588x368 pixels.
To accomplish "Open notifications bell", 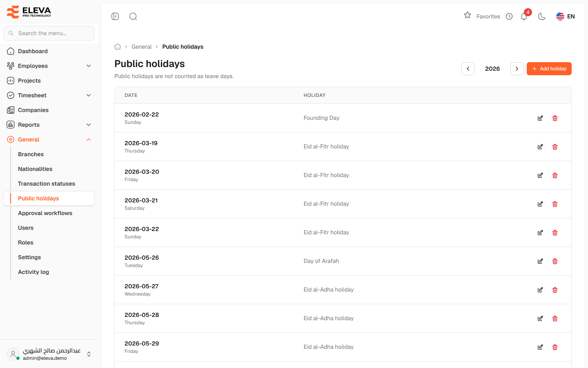I will (x=524, y=16).
